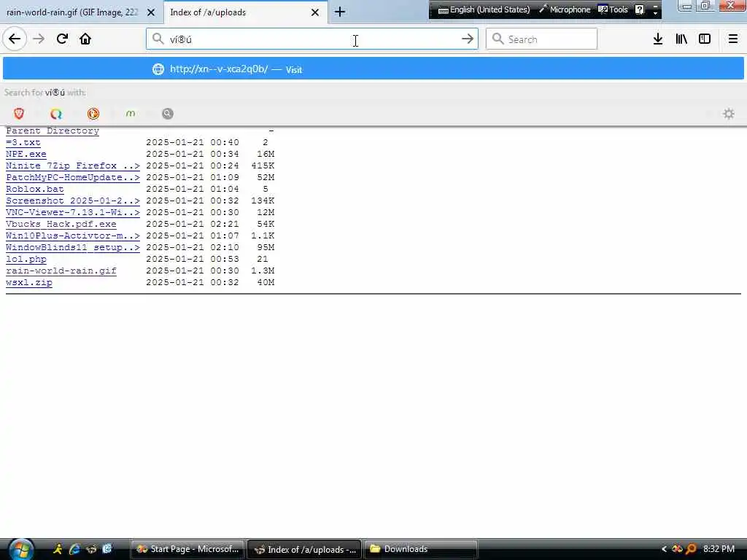The height and width of the screenshot is (560, 747).
Task: Open the Home page button
Action: point(85,39)
